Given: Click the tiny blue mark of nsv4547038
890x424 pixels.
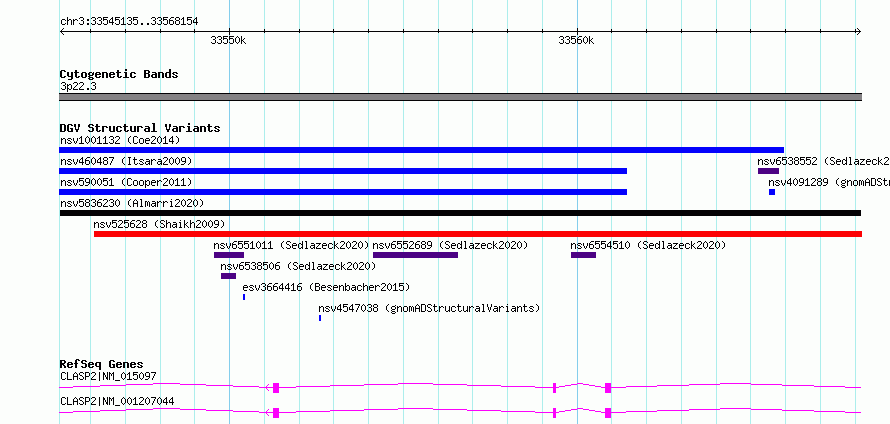Looking at the screenshot, I should tap(320, 318).
